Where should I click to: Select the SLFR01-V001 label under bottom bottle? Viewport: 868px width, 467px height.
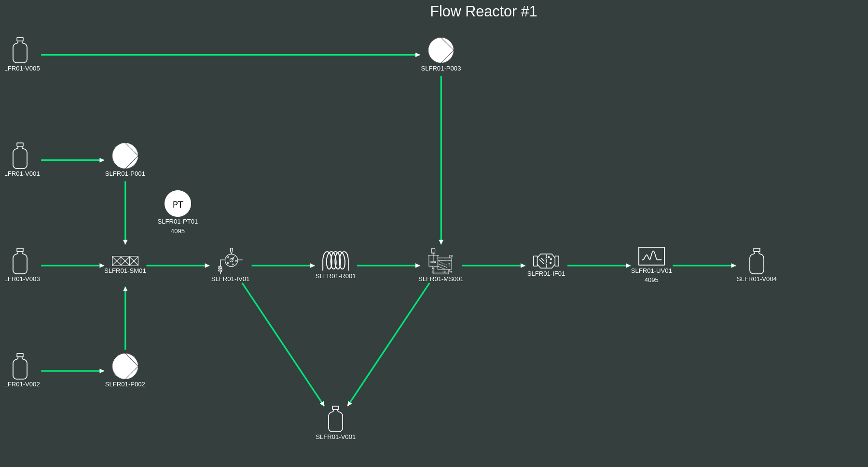335,437
